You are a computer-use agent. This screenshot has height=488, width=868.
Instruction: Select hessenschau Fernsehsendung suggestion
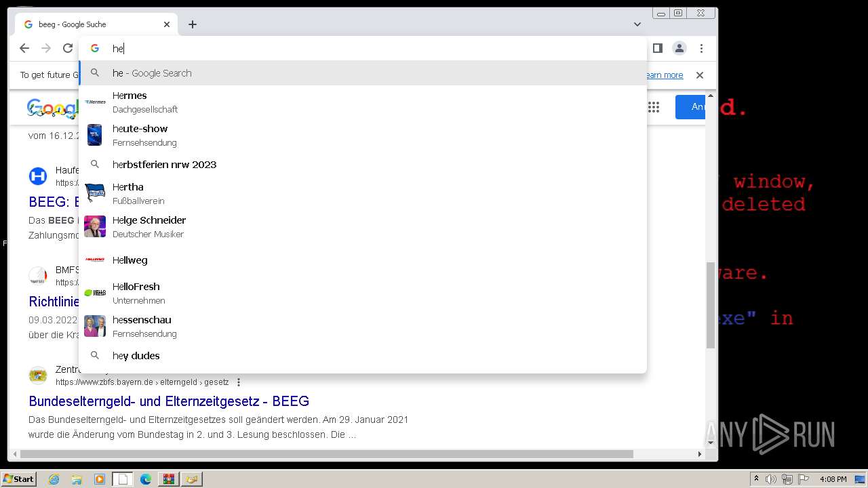363,326
